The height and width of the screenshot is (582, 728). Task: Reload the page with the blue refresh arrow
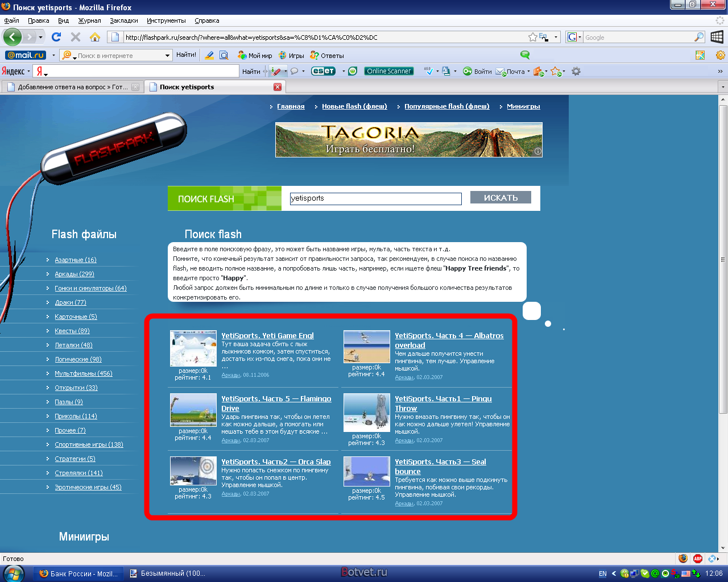click(56, 37)
